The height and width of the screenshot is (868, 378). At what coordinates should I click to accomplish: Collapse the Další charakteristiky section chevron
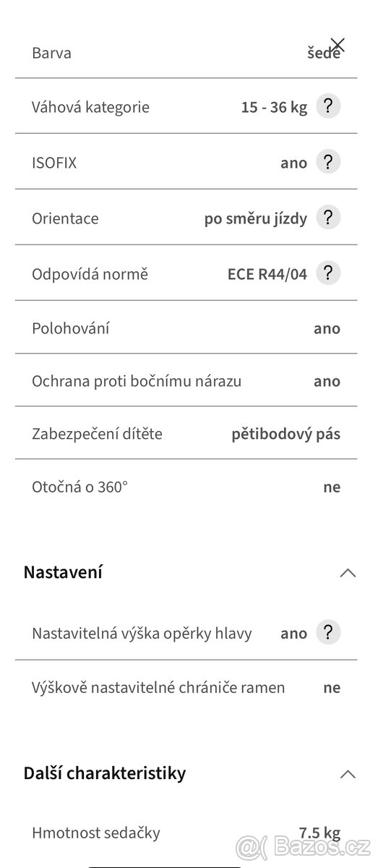tap(348, 773)
